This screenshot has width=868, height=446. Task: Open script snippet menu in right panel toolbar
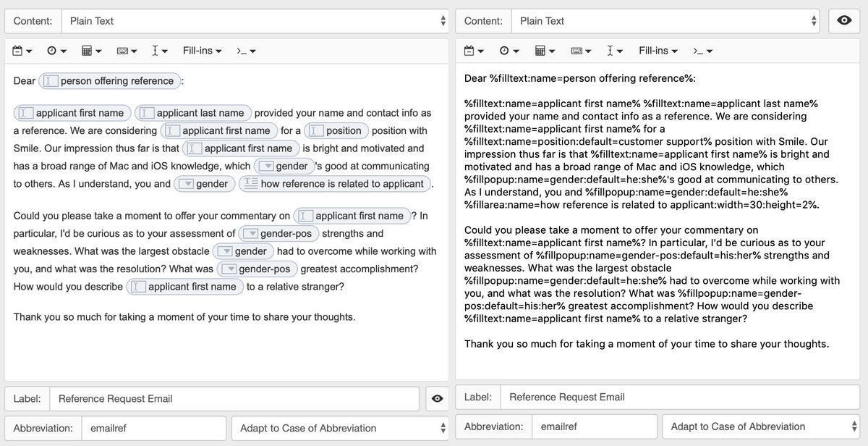702,51
